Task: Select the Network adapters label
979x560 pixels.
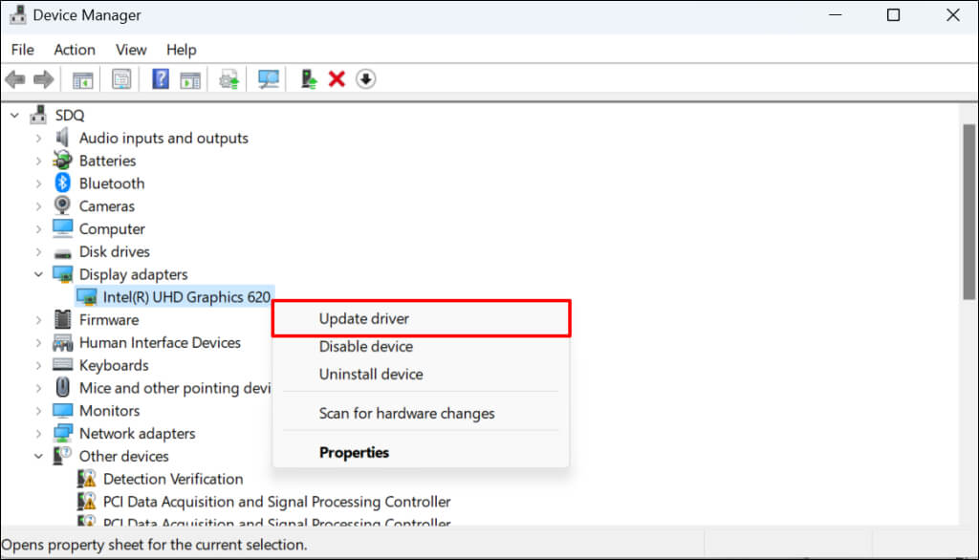Action: 137,433
